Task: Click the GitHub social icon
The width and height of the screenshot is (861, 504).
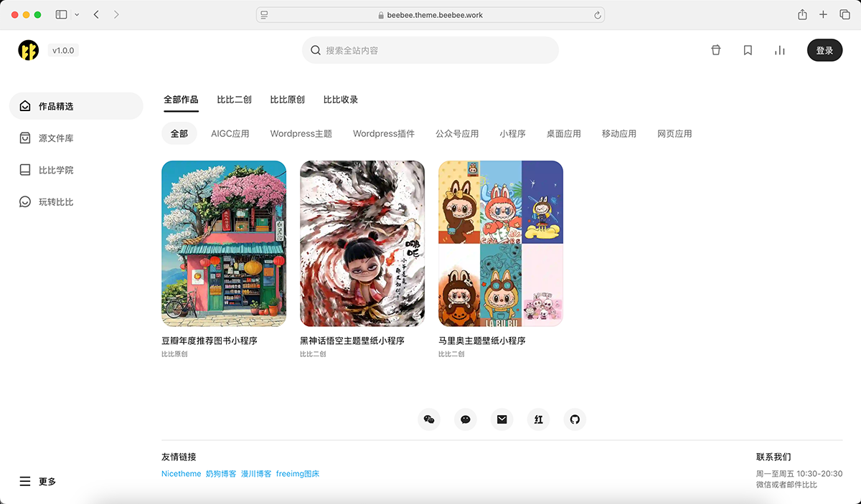Action: point(575,419)
